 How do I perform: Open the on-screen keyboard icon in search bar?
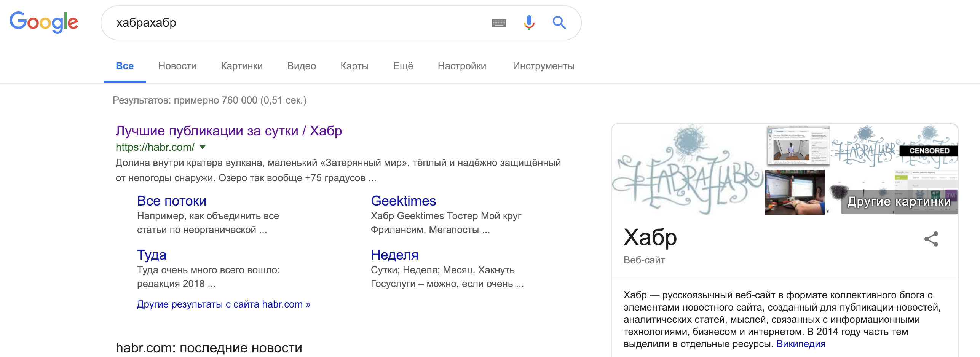[x=499, y=23]
